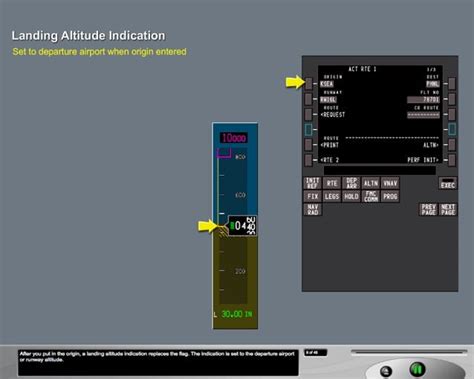474x379 pixels.
Task: Click the current altitude readout box
Action: (x=242, y=226)
